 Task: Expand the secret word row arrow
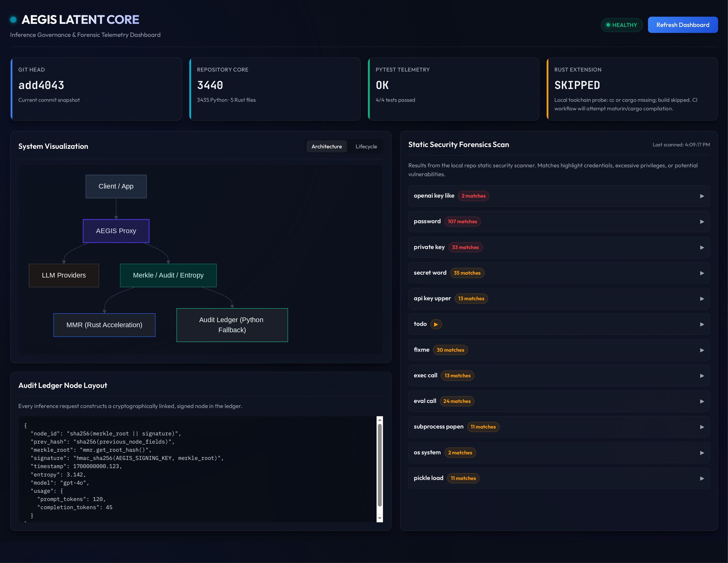tap(702, 273)
